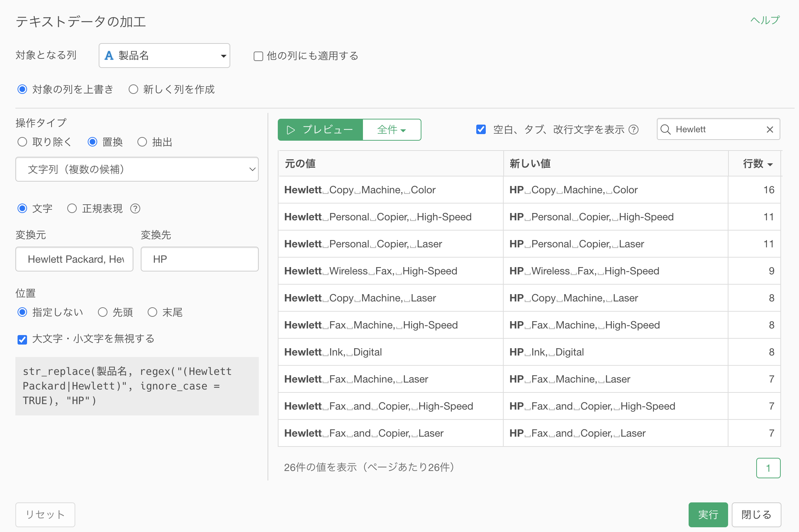The image size is (799, 532).
Task: Set position to 先頭
Action: tap(103, 312)
